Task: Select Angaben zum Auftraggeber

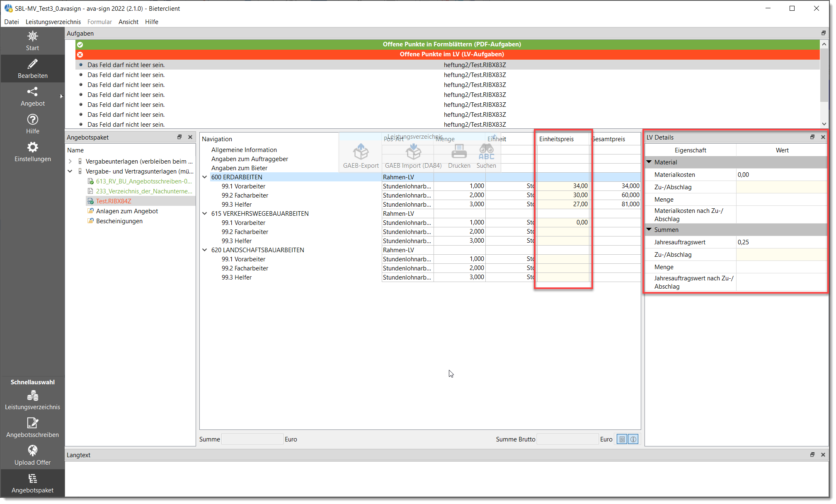Action: point(250,159)
